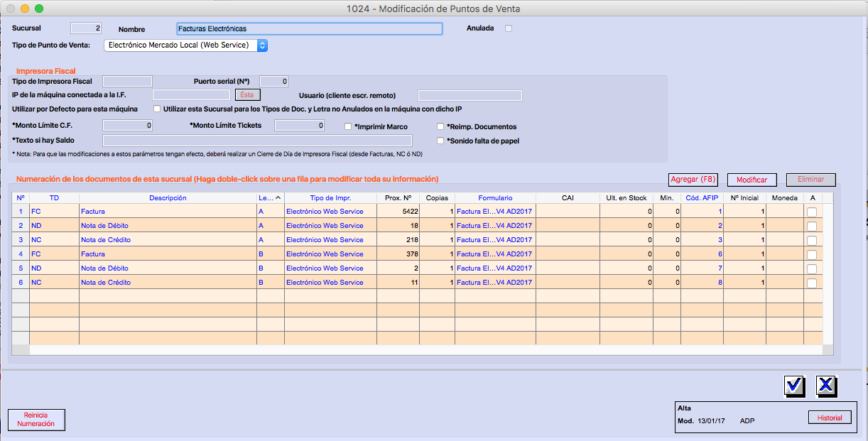Click the IP de la máquina input field

tap(192, 95)
